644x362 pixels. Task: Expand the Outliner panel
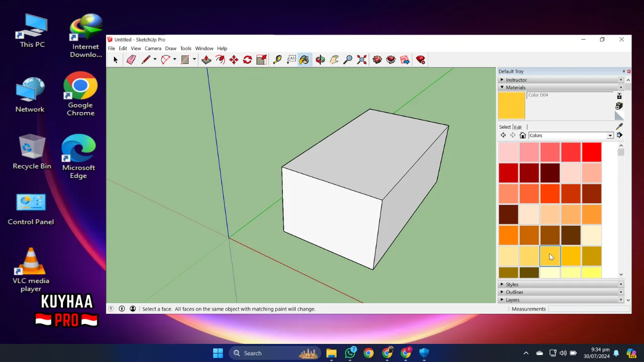(x=502, y=292)
